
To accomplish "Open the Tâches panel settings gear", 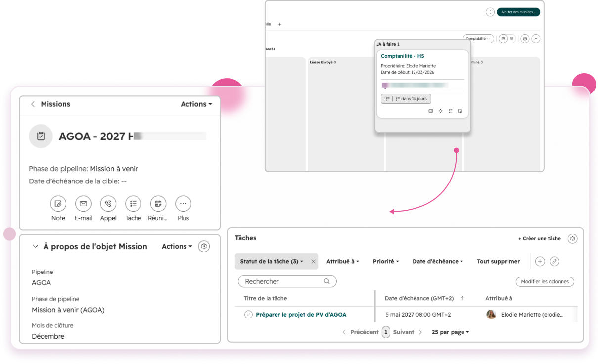I will (x=572, y=239).
